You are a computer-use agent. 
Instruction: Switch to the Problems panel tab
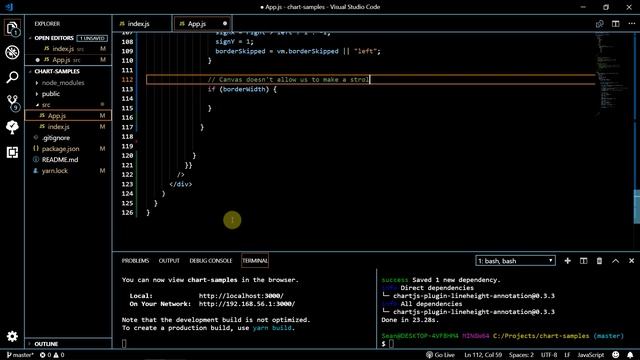135,261
